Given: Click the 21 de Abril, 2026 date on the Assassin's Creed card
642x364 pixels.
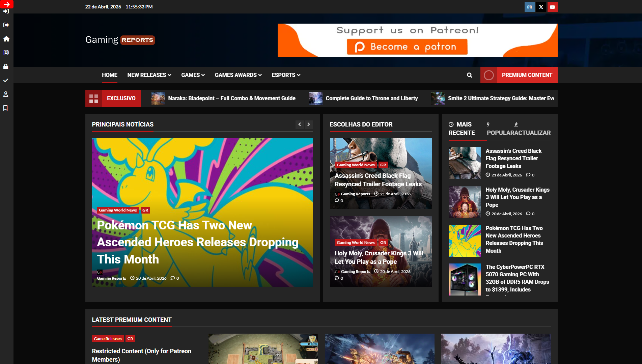Looking at the screenshot, I should coord(395,194).
